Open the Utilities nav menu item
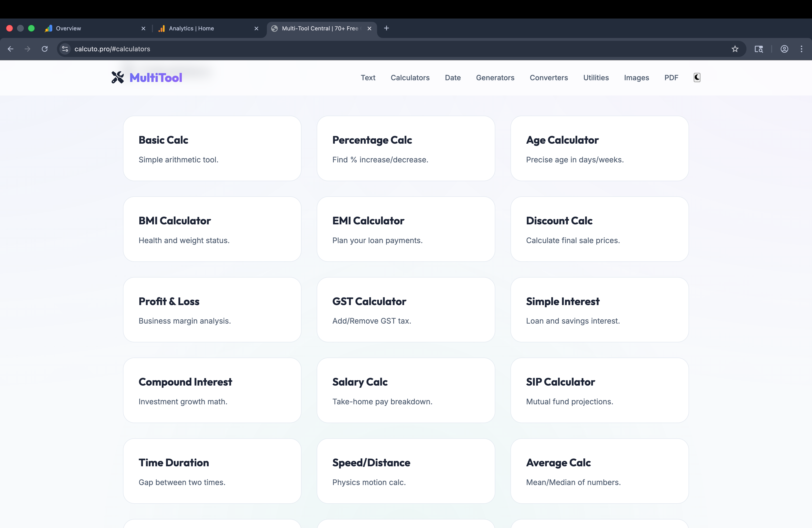812x528 pixels. [x=596, y=78]
